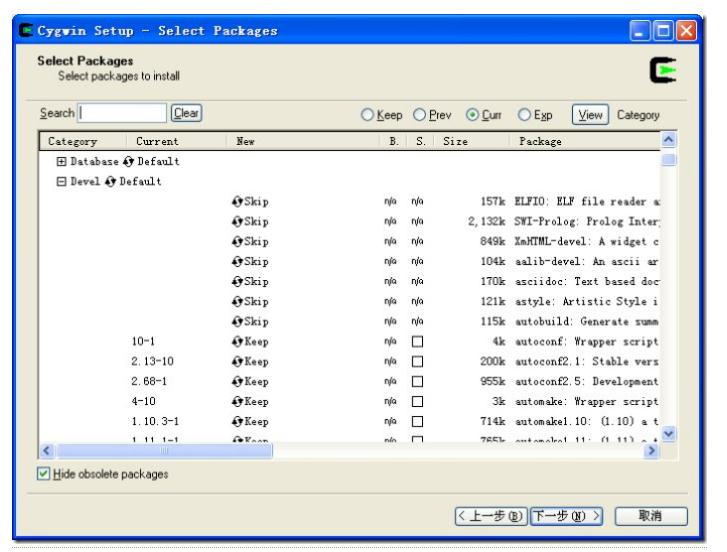Click the horizontal scrollbar thumb
This screenshot has height=552, width=727.
coord(164,450)
